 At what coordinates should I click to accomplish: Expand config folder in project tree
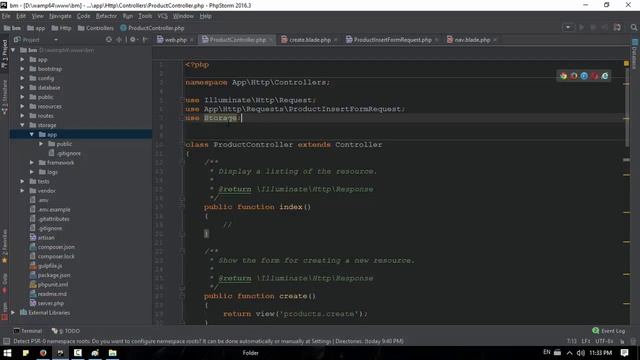coord(22,78)
